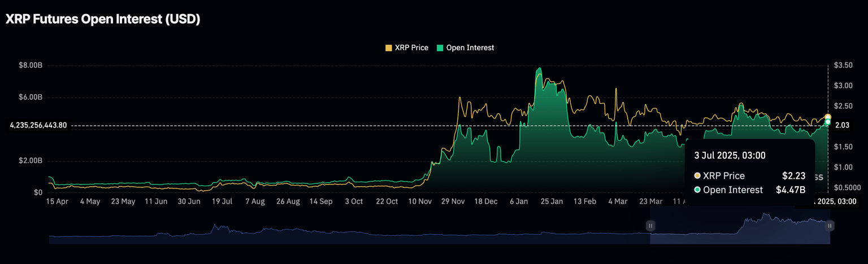Screen dimensions: 868x264
Task: Click the 26 Aug date label
Action: pyautogui.click(x=289, y=201)
